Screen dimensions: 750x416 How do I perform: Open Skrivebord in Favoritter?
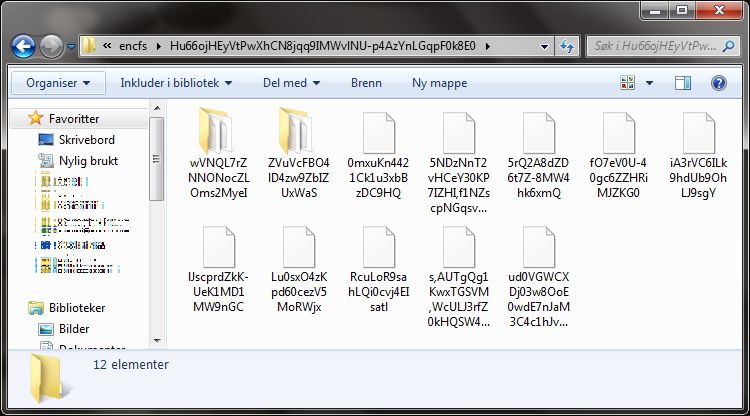(x=88, y=139)
